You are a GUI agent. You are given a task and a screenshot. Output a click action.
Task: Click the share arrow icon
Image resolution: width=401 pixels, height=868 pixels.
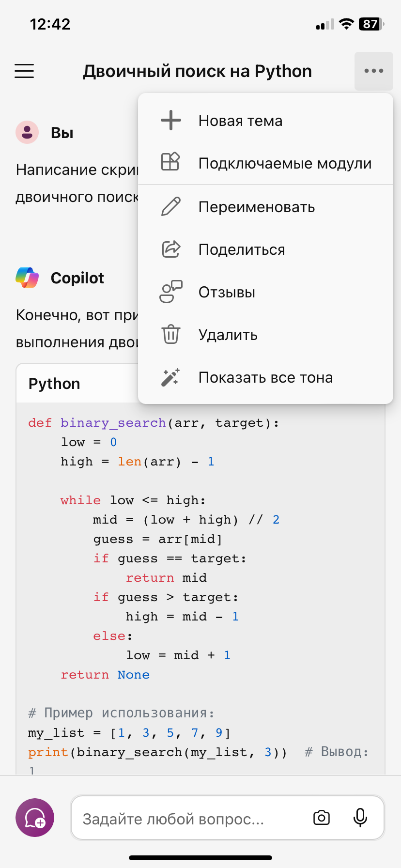[x=170, y=249]
